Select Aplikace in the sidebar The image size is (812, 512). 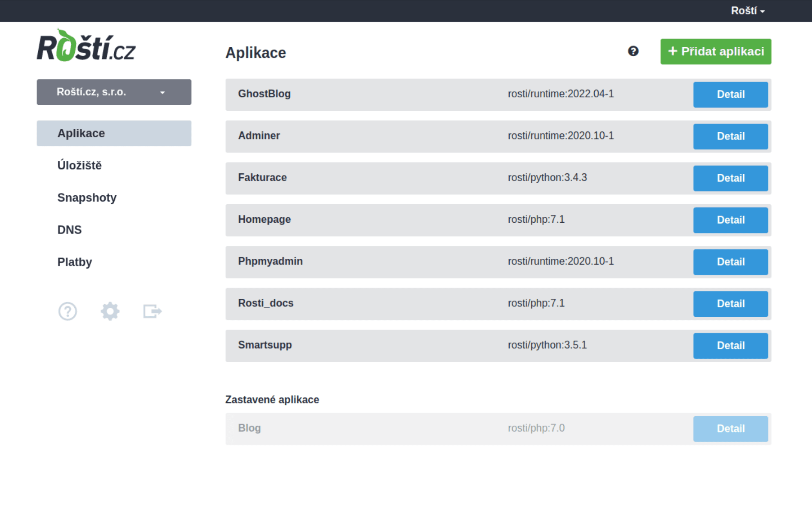coord(114,133)
